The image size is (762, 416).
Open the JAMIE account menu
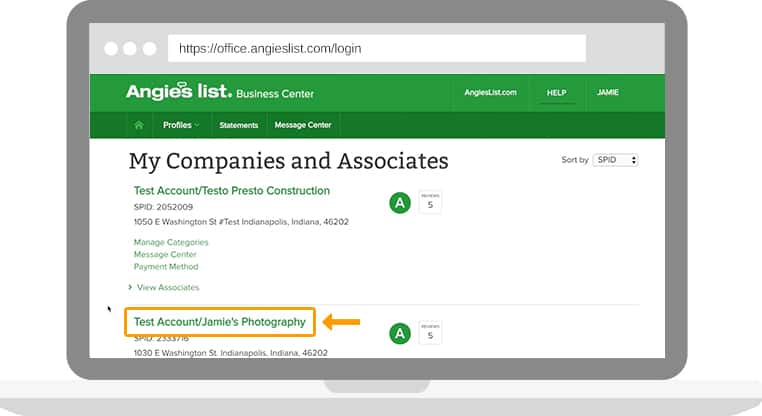point(607,92)
